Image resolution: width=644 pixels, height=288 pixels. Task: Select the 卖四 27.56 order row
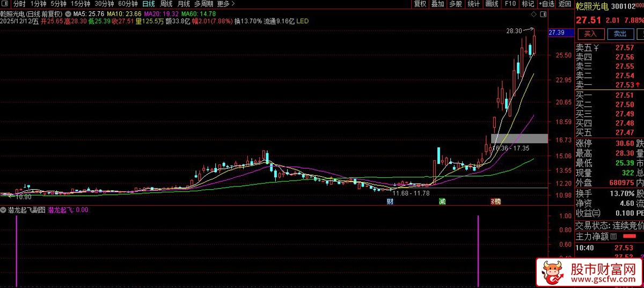click(x=609, y=57)
